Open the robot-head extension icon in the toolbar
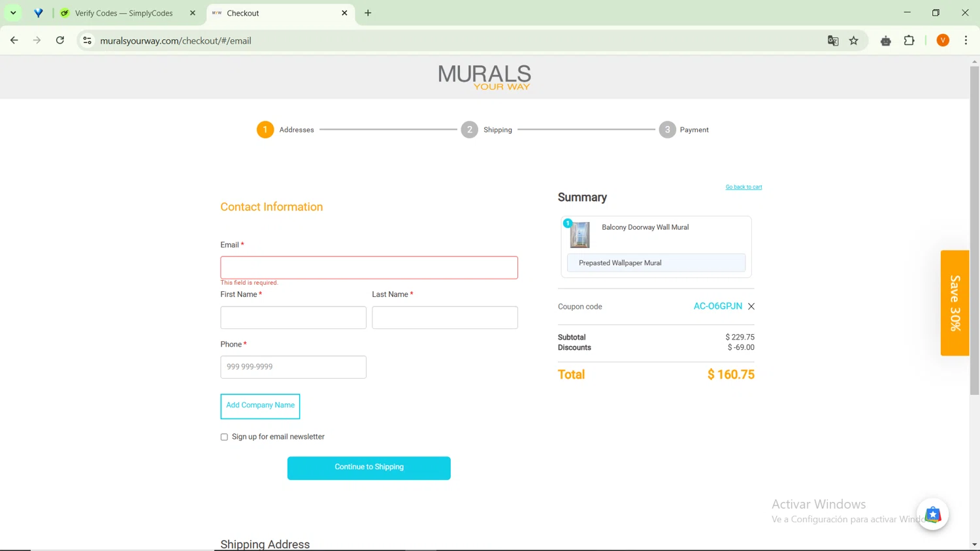 point(886,40)
